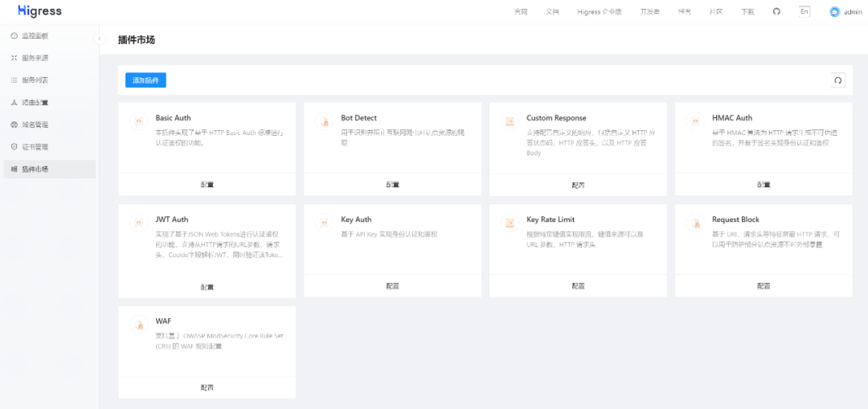The width and height of the screenshot is (868, 409).
Task: Click the 监控面板 dashboard icon
Action: click(14, 36)
